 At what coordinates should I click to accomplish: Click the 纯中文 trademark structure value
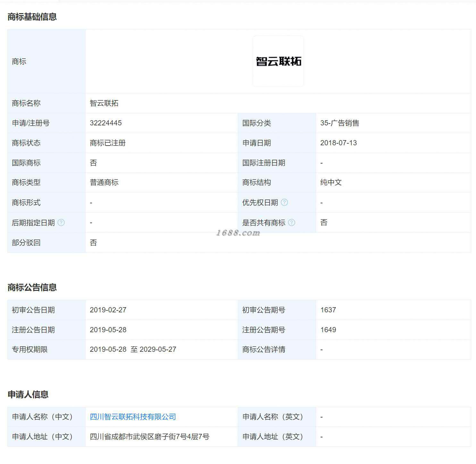point(331,182)
